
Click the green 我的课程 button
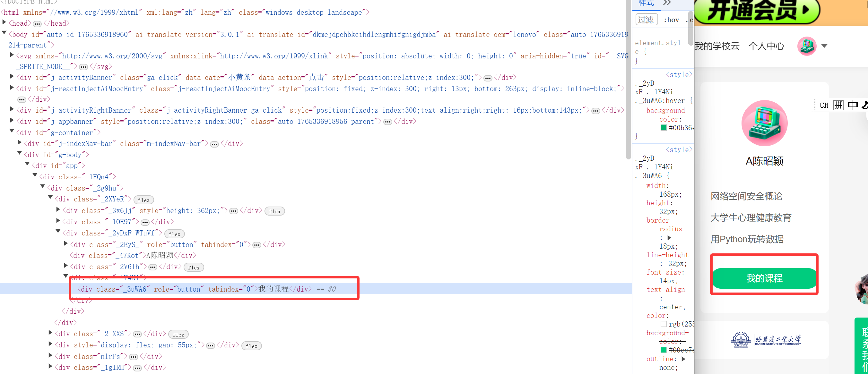(x=764, y=278)
